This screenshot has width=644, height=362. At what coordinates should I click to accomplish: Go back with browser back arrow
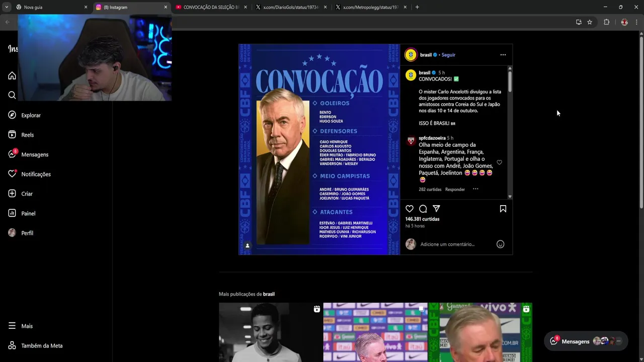pos(7,22)
